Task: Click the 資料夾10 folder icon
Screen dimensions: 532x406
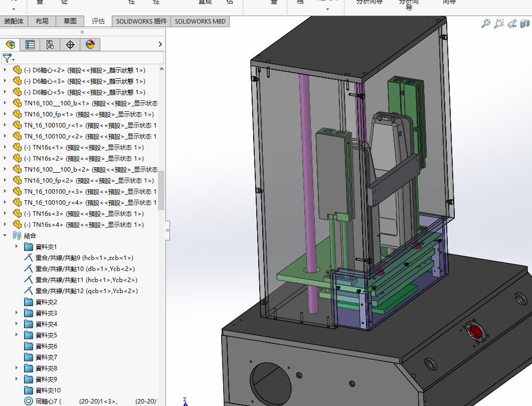Action: (29, 390)
